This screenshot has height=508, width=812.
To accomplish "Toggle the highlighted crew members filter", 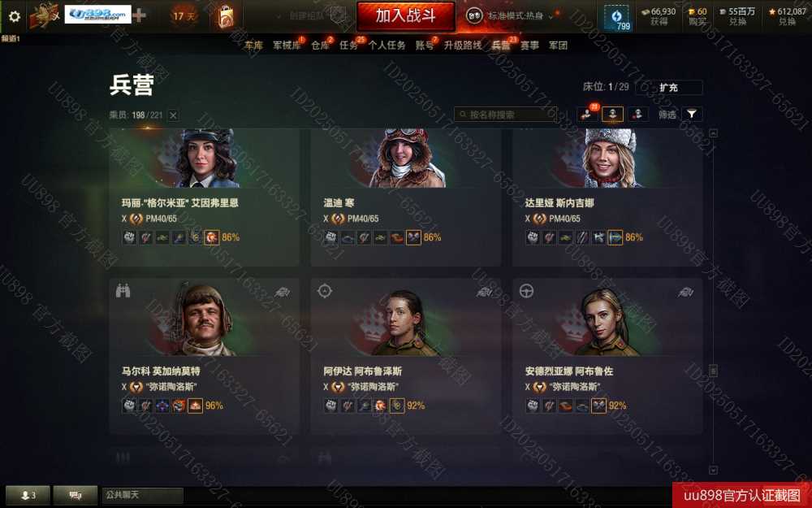I will pos(612,114).
